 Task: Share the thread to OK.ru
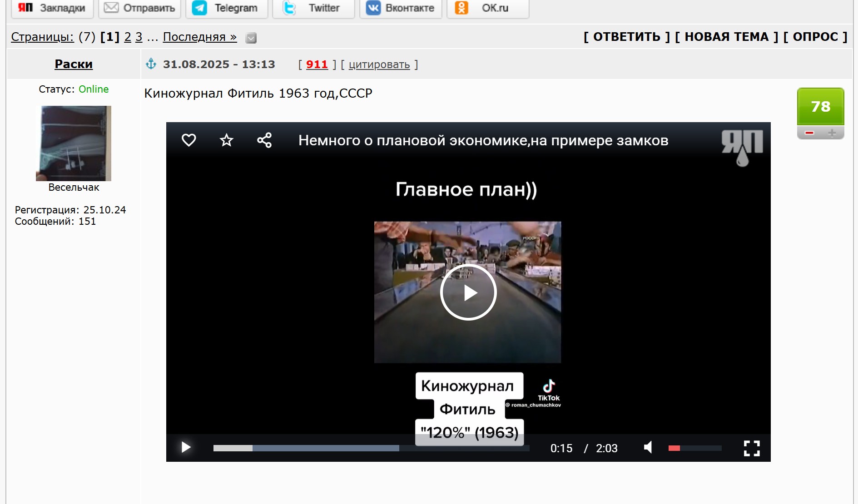[x=488, y=8]
